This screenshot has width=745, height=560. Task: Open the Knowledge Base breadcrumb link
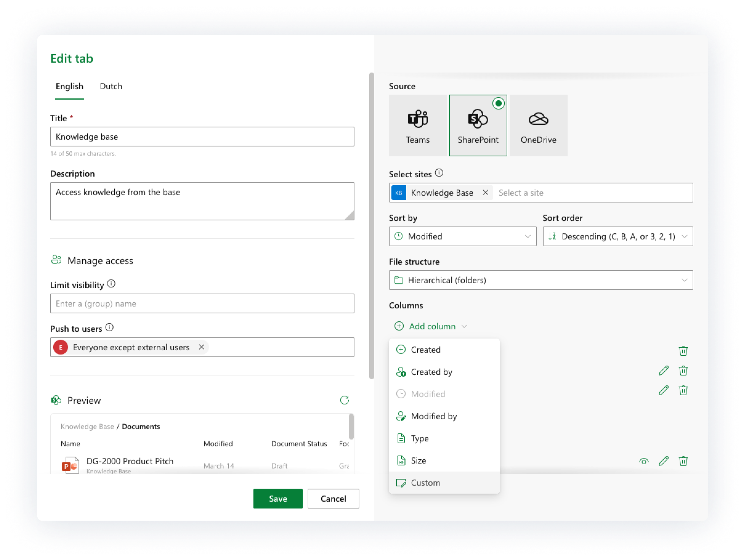(x=87, y=427)
